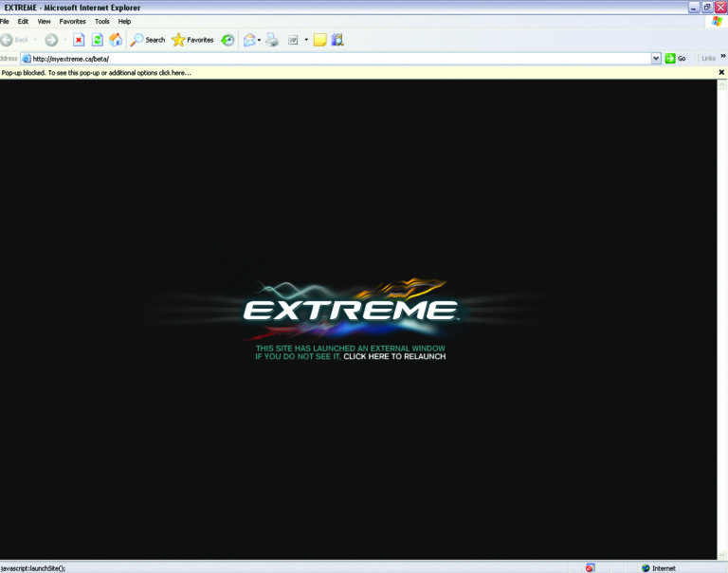Open the Back button history dropdown
The height and width of the screenshot is (573, 728).
coord(36,40)
